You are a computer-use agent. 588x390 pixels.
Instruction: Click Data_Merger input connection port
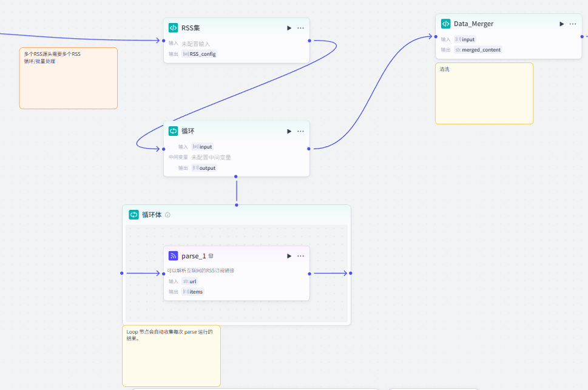436,37
